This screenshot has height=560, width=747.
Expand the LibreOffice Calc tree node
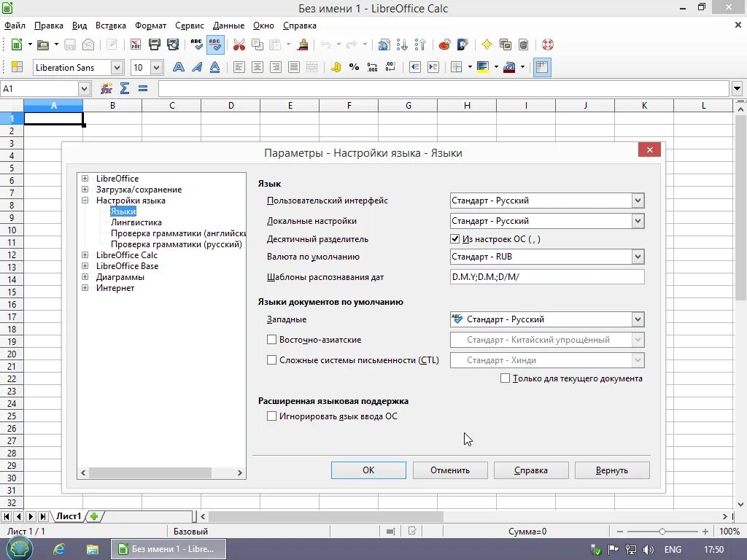pyautogui.click(x=85, y=254)
